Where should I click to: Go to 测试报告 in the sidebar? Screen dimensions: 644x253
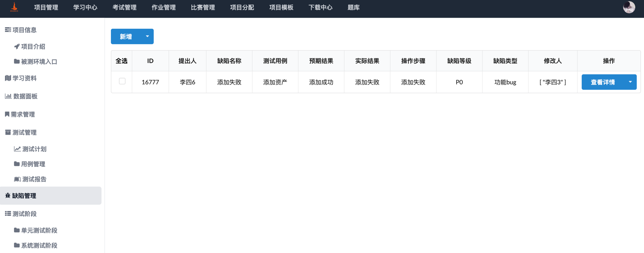click(34, 179)
